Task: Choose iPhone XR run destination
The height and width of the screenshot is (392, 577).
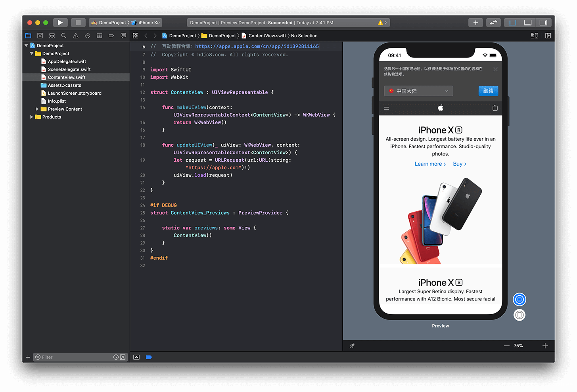Action: coord(146,23)
